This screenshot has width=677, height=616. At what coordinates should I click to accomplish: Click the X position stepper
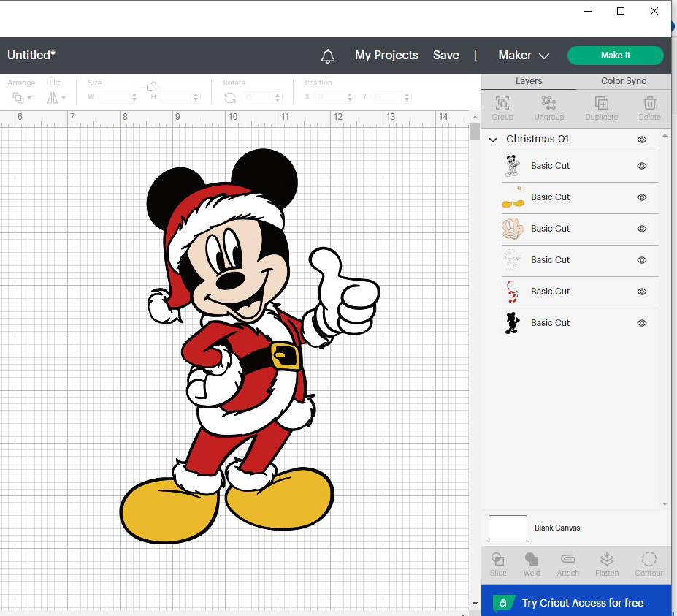pos(350,97)
